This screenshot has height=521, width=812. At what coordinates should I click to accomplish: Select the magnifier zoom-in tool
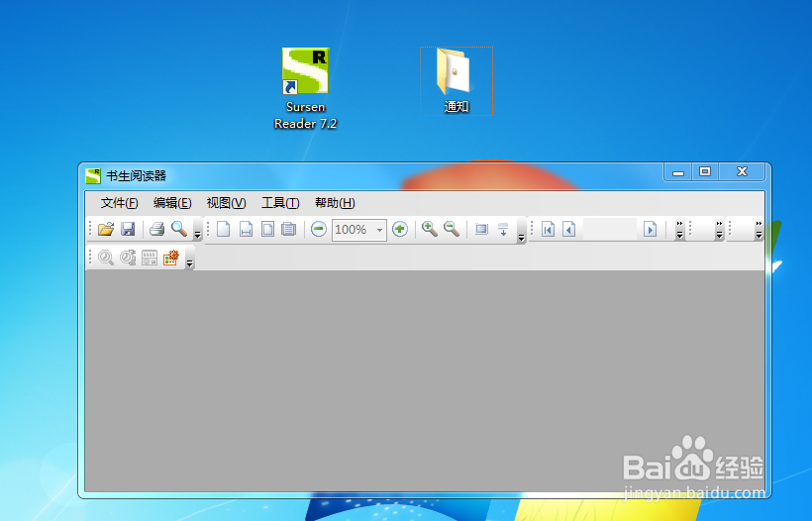coord(430,229)
